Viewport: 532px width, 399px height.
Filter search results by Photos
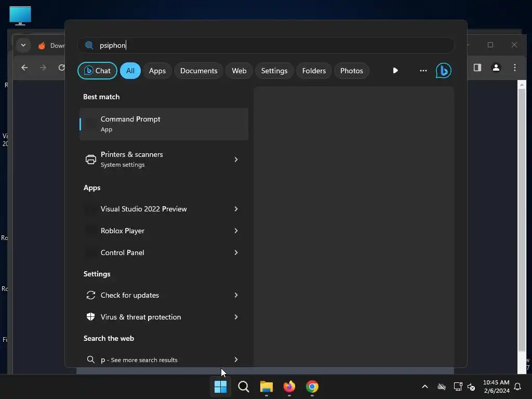tap(352, 71)
